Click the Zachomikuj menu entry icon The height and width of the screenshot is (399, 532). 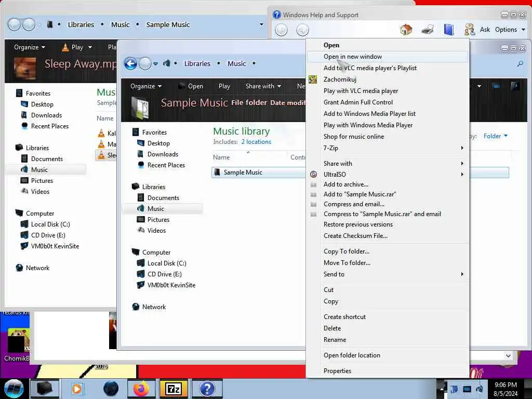[x=312, y=79]
